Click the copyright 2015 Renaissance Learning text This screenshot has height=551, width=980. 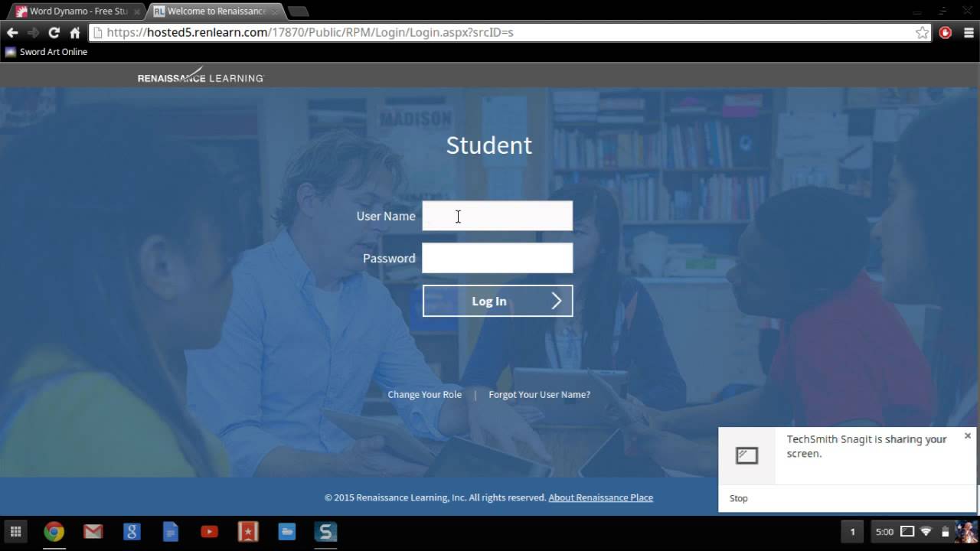[435, 497]
